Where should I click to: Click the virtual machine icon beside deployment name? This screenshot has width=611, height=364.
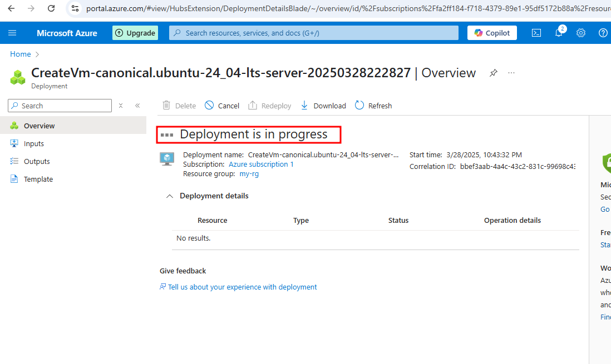[x=167, y=159]
